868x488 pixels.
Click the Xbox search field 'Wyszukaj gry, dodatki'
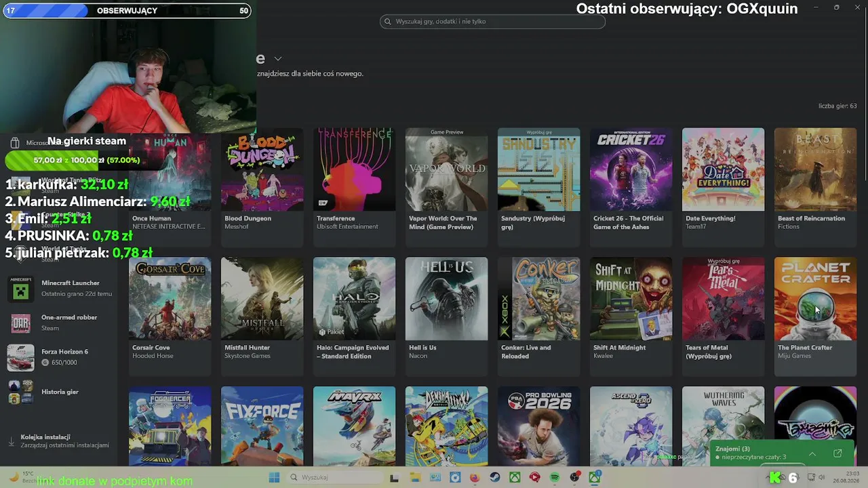[492, 22]
